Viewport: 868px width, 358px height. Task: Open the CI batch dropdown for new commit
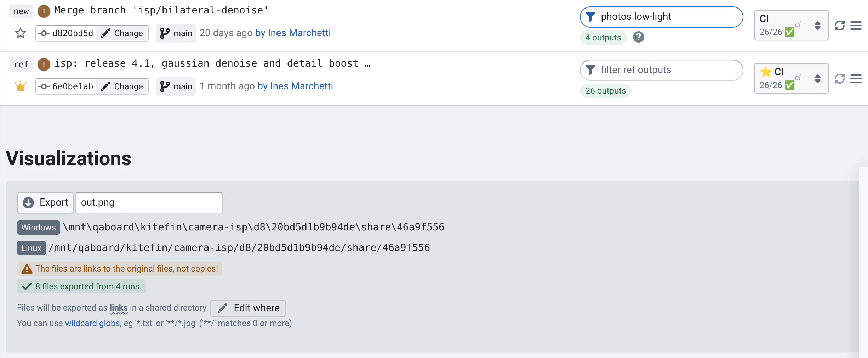(791, 25)
